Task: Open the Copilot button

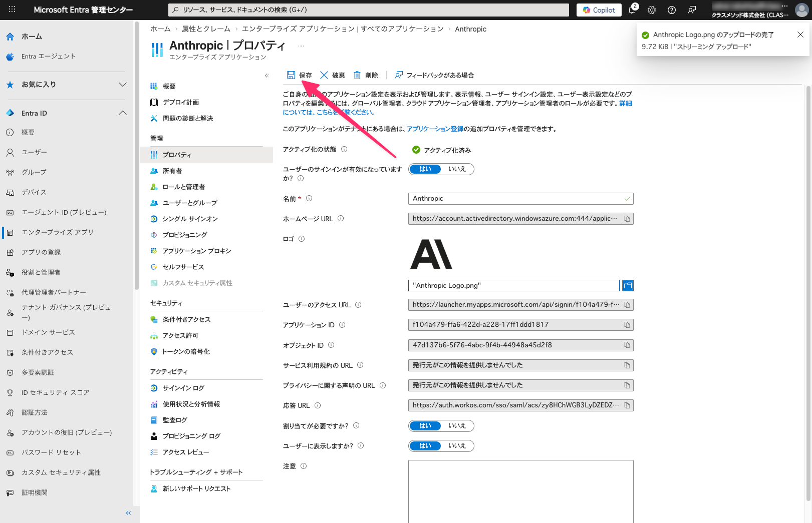Action: coord(599,10)
